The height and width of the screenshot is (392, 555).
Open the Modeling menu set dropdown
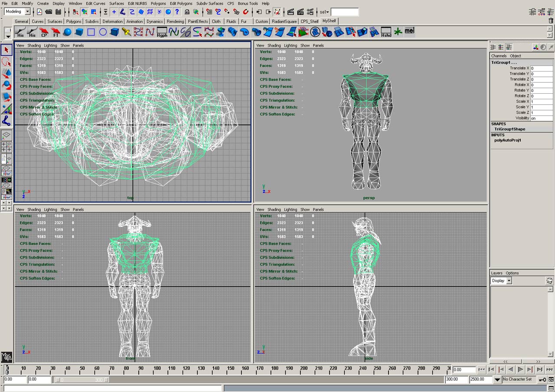point(17,12)
